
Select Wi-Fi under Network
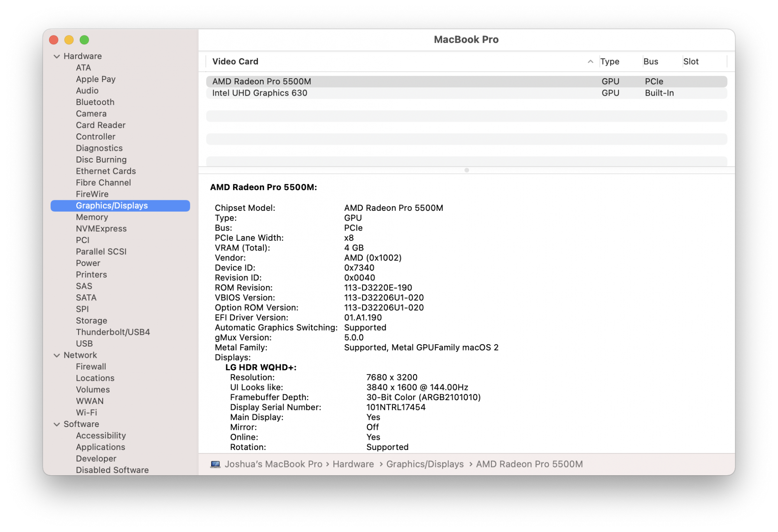pyautogui.click(x=86, y=413)
